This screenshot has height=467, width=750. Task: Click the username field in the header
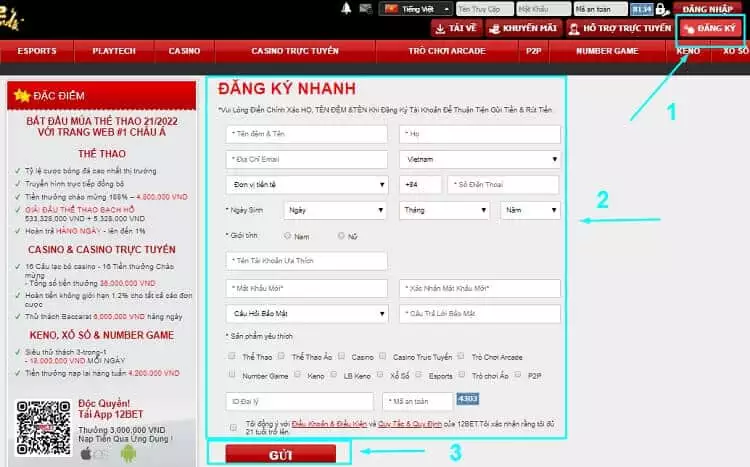pos(485,9)
